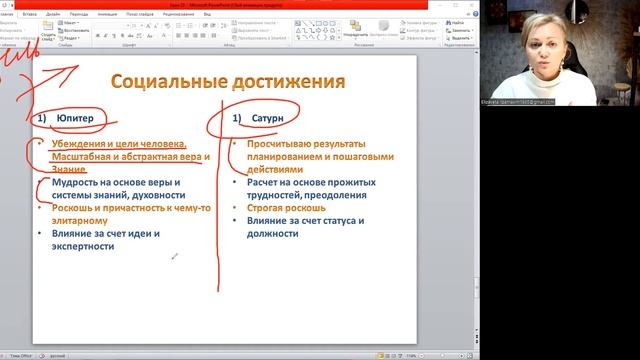The height and width of the screenshot is (360, 640).
Task: Click the Найти find icon
Action: click(448, 23)
